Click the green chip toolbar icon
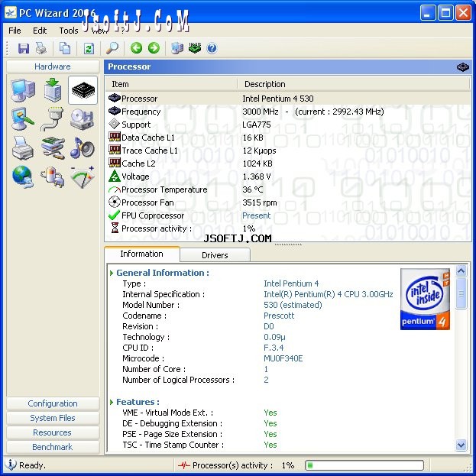476x476 pixels. pyautogui.click(x=195, y=48)
